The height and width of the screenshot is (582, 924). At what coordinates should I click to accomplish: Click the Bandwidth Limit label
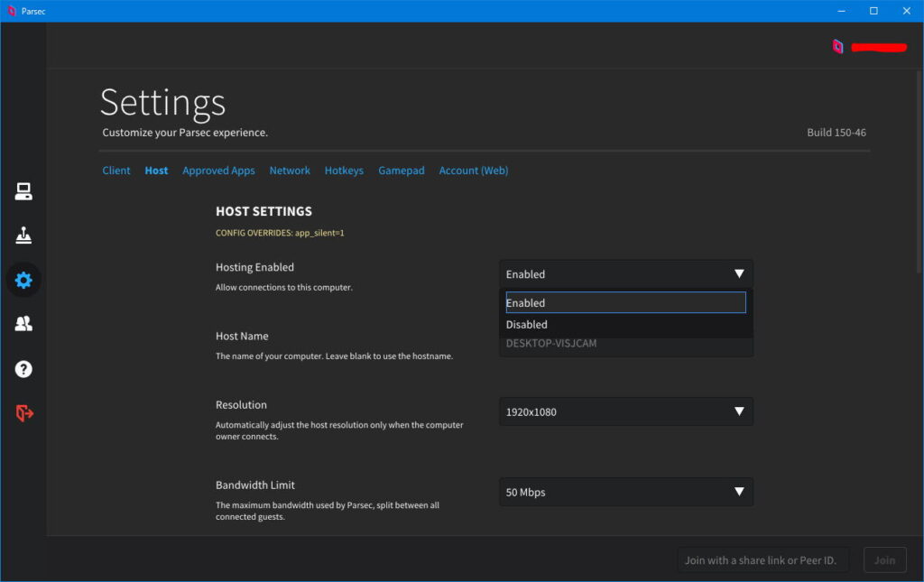pos(255,485)
